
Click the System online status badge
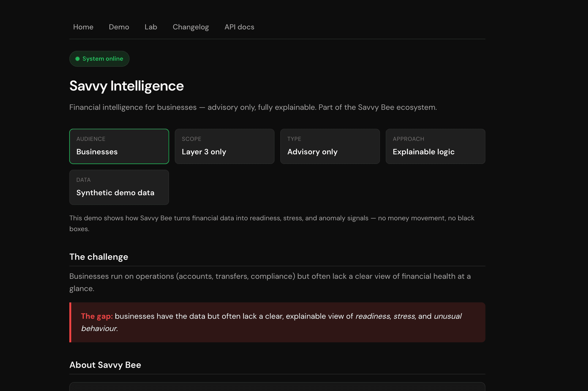point(99,59)
